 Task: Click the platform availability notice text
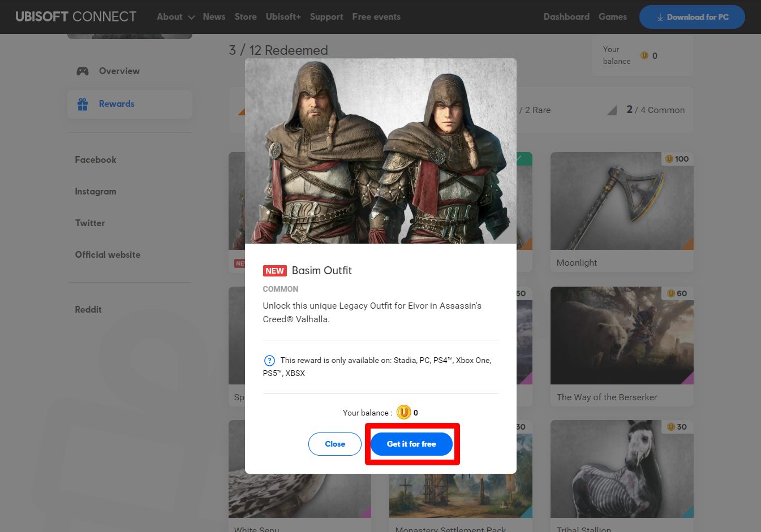[378, 366]
